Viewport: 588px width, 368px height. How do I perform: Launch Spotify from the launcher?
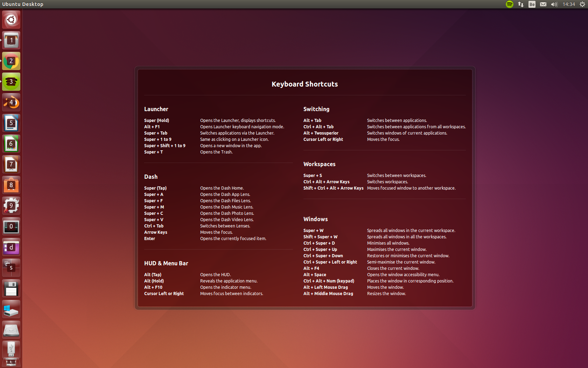coord(11,82)
